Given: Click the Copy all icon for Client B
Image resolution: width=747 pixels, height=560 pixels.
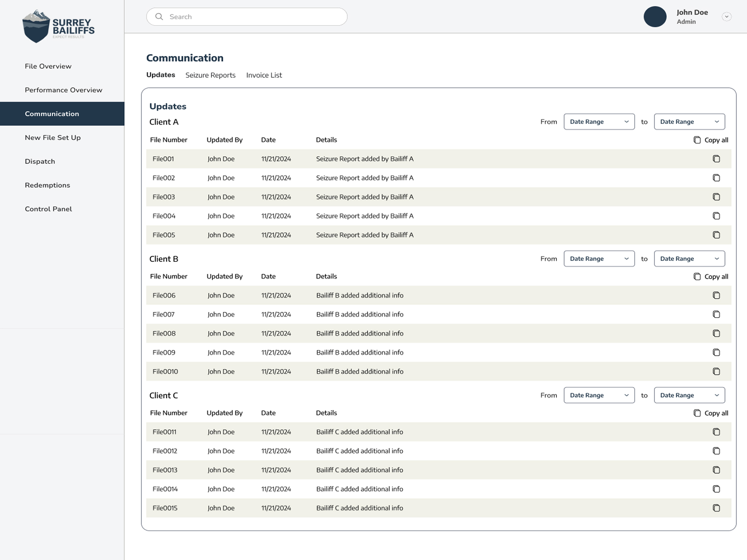Looking at the screenshot, I should [698, 276].
